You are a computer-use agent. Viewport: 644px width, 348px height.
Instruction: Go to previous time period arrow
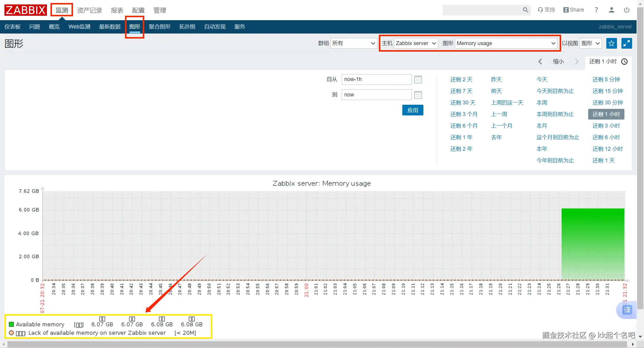[x=540, y=61]
